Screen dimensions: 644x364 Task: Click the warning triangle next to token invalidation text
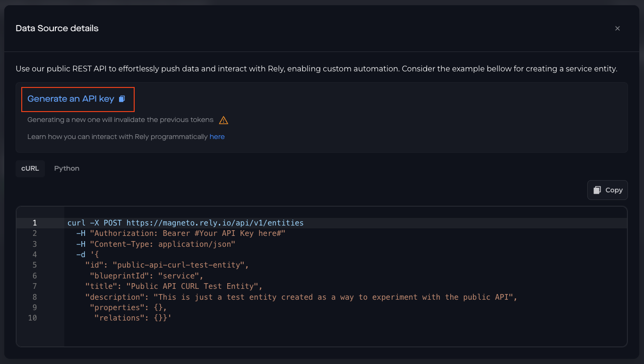(x=223, y=120)
